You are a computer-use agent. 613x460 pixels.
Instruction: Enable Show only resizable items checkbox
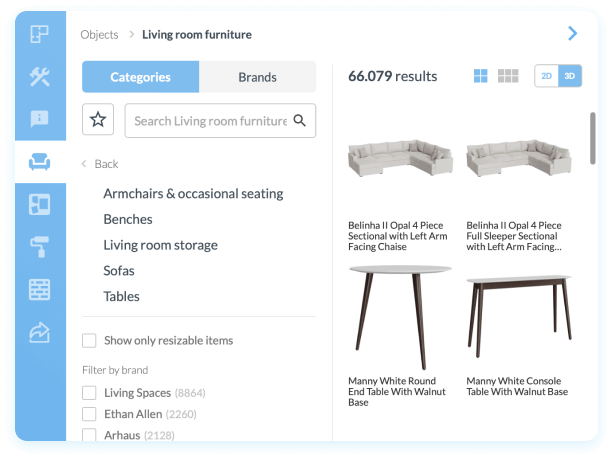coord(90,341)
